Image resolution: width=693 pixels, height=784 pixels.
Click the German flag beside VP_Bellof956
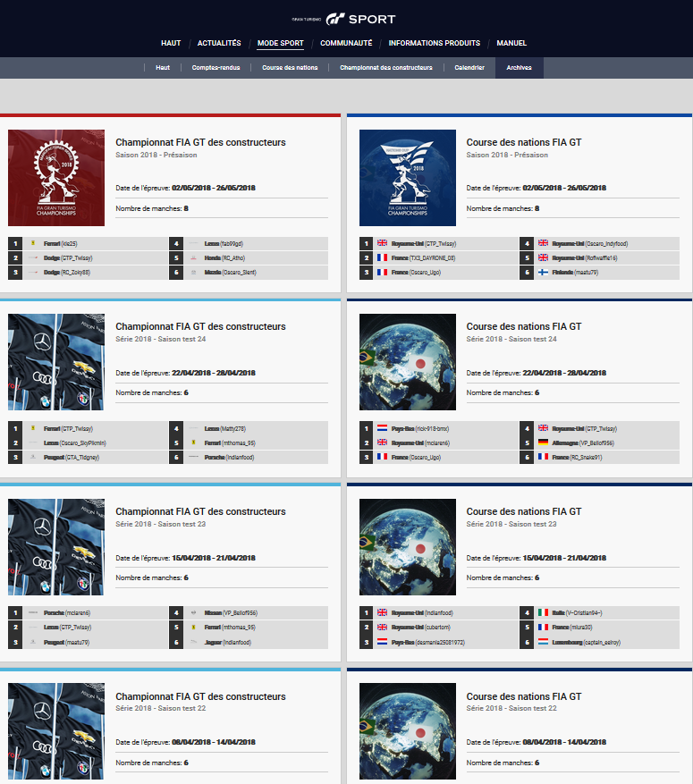coord(543,443)
